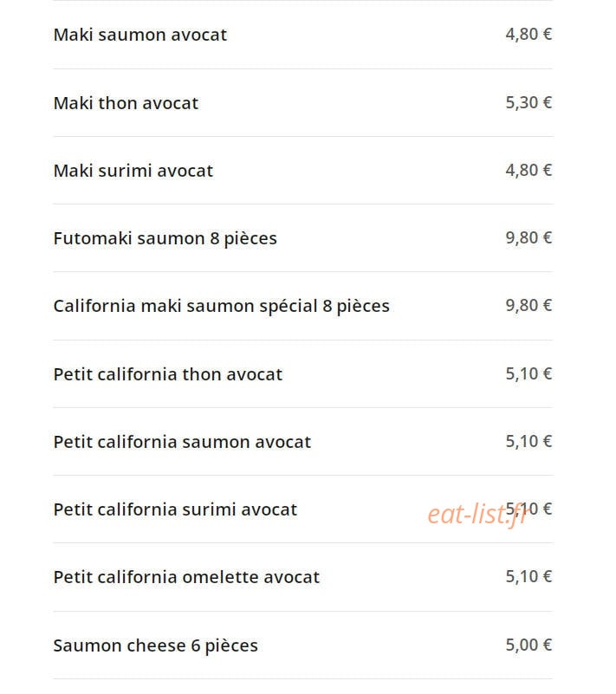Screen dimensions: 616x694
Task: Click the 9,80 € price of Futomaki saumon
Action: tap(528, 237)
